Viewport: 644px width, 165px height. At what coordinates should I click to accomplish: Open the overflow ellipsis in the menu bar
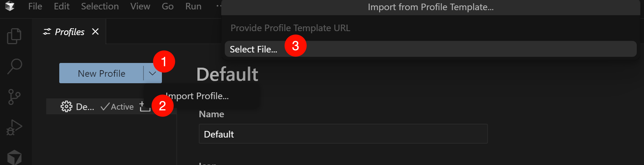(218, 6)
